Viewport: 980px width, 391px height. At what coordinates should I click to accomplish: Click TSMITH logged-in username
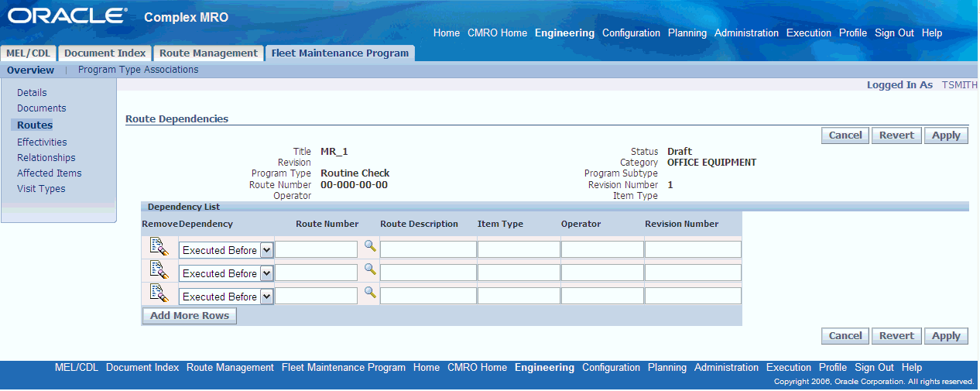point(959,85)
